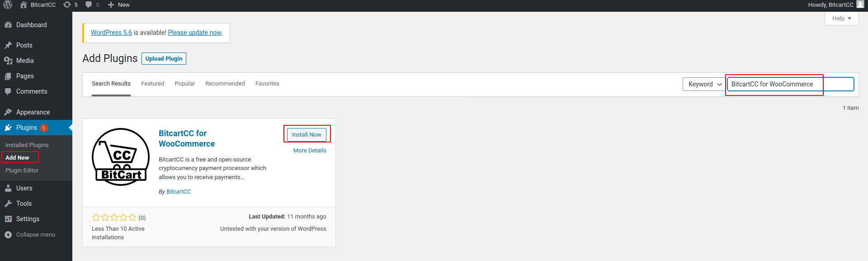Click the Media icon in sidebar
The width and height of the screenshot is (868, 261).
(8, 61)
